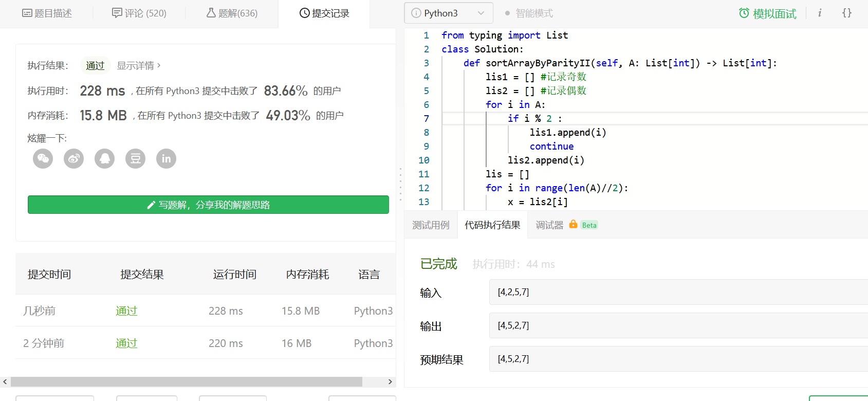The width and height of the screenshot is (868, 401).
Task: Share result via LinkedIn icon
Action: coord(167,158)
